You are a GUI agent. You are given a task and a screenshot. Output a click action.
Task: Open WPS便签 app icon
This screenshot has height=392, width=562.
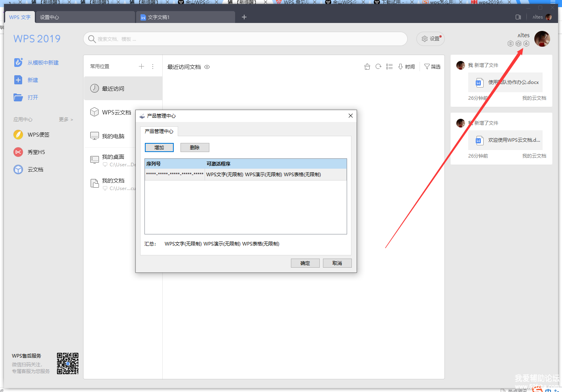tap(18, 135)
